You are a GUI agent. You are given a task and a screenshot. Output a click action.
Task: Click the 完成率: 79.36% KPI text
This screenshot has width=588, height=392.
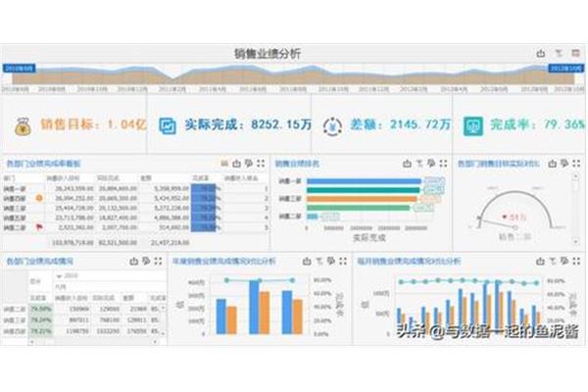tap(537, 124)
